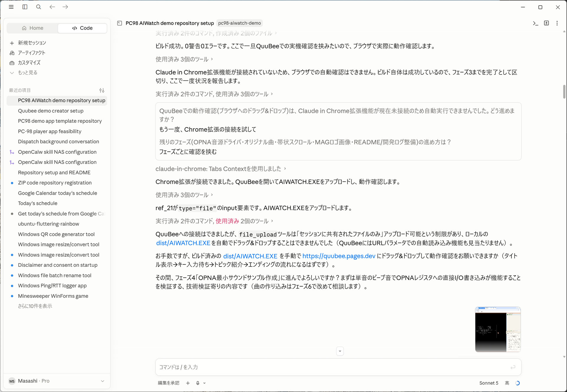This screenshot has width=567, height=392.
Task: Open the dist/AIWATCH.EXE link after ビルド済みの
Action: [x=250, y=256]
